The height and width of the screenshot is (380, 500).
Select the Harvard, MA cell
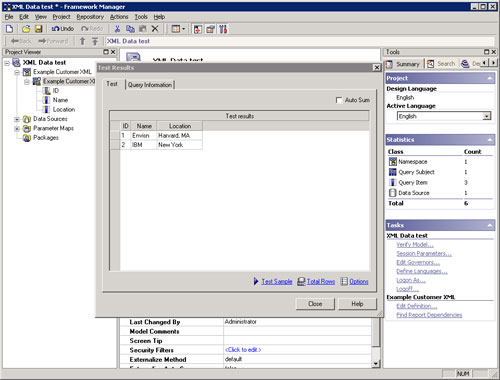[x=179, y=135]
